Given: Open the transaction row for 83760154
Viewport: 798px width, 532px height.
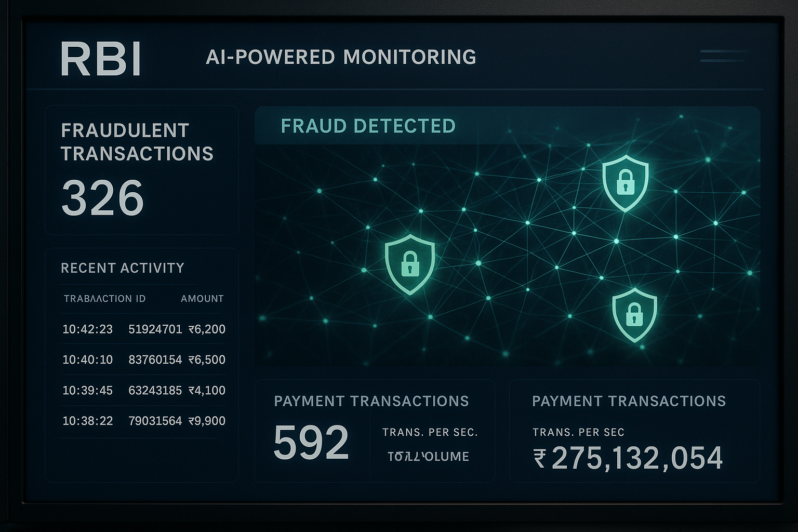Looking at the screenshot, I should coord(143,360).
